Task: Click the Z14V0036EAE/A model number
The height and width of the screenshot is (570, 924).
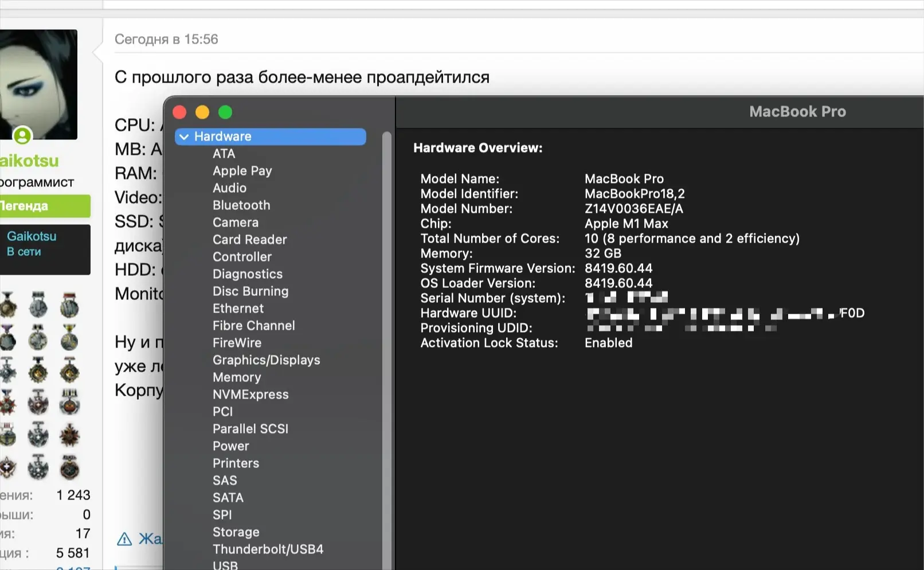Action: coord(634,209)
